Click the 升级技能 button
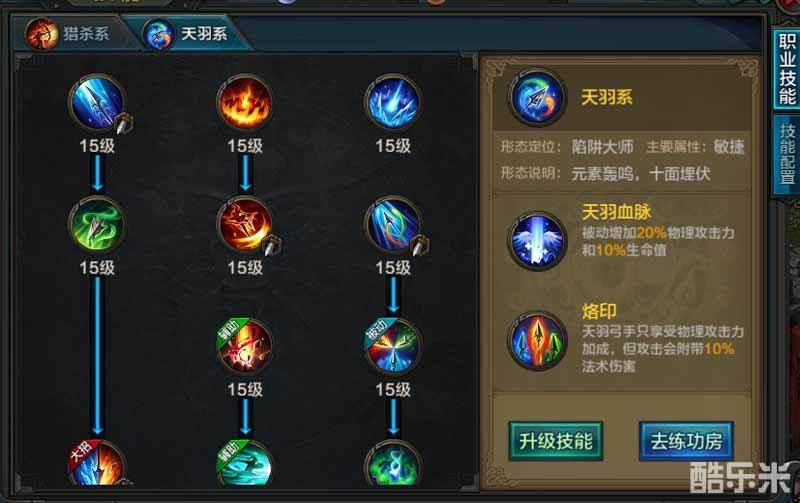 click(x=556, y=441)
